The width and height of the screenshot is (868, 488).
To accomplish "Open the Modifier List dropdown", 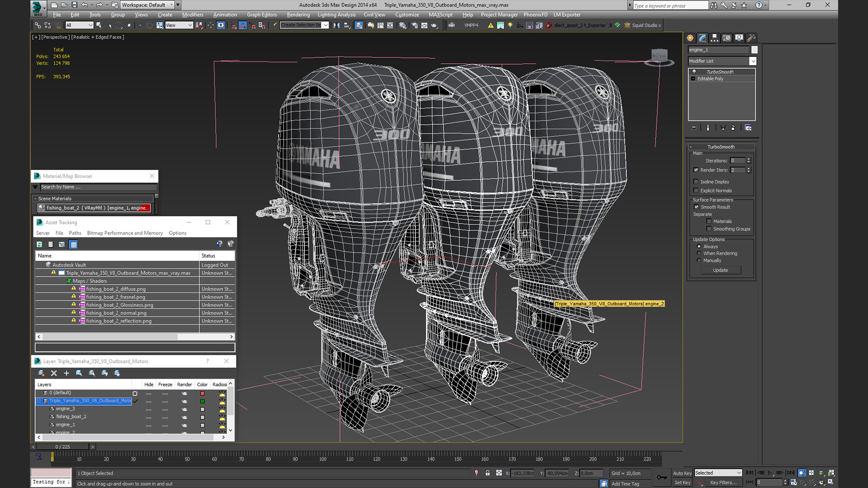I will pyautogui.click(x=753, y=61).
